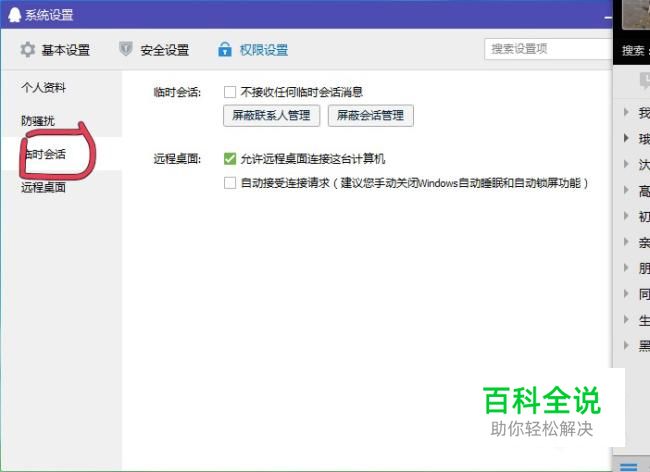
Task: Select 临时会话 in the sidebar
Action: 45,154
